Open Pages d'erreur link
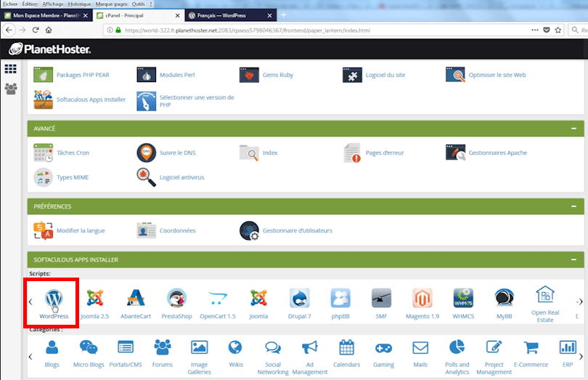The width and height of the screenshot is (588, 380). [x=385, y=153]
